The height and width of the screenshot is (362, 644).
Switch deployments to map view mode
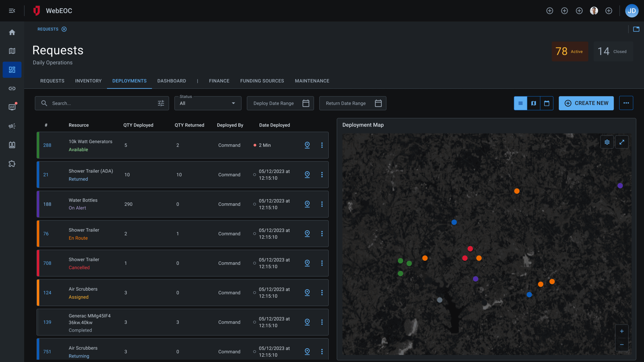[x=534, y=103]
